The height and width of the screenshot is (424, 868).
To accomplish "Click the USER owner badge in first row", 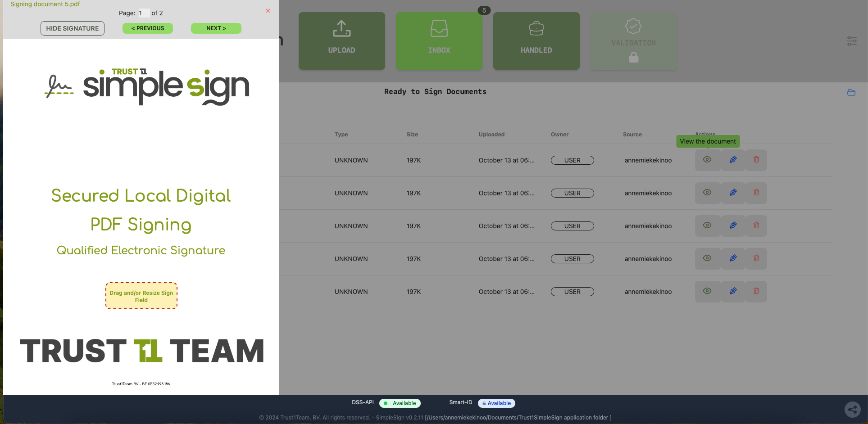I will point(573,160).
